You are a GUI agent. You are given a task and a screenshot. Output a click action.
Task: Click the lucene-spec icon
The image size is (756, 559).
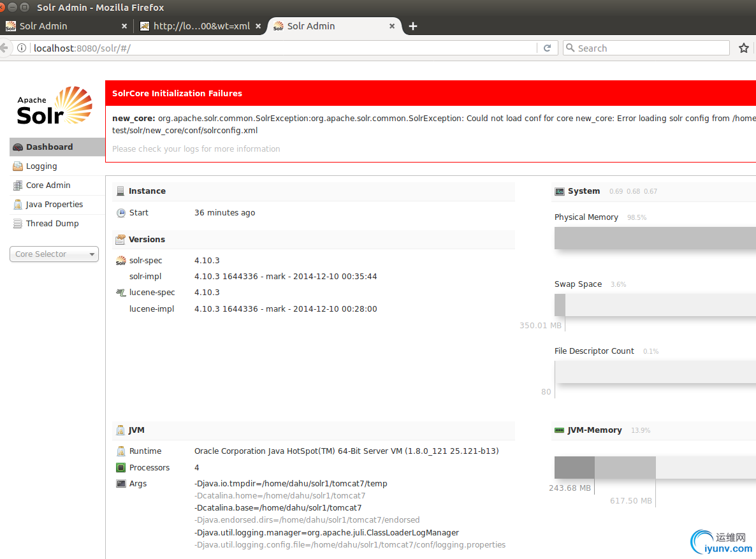click(121, 293)
